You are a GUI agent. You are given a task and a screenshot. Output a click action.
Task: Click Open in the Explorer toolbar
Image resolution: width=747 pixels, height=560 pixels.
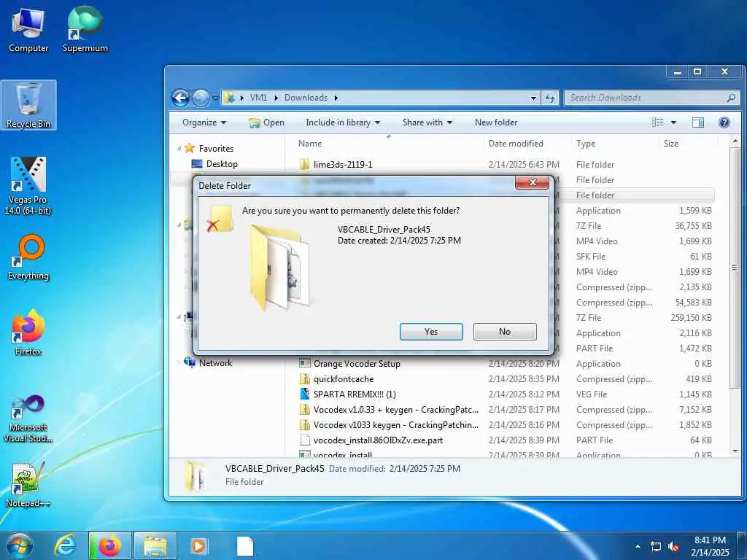[x=267, y=122]
